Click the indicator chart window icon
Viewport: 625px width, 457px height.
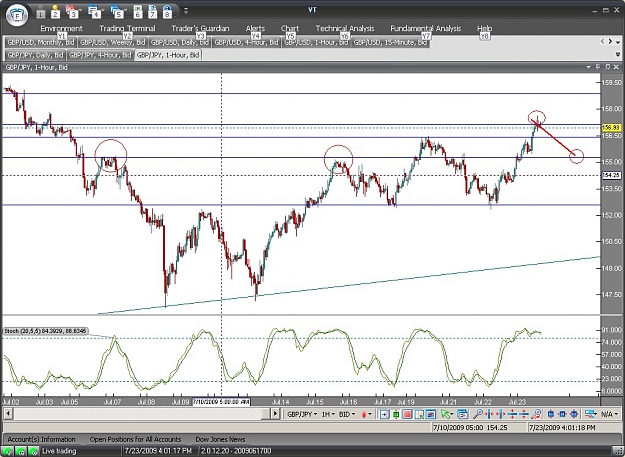click(430, 414)
